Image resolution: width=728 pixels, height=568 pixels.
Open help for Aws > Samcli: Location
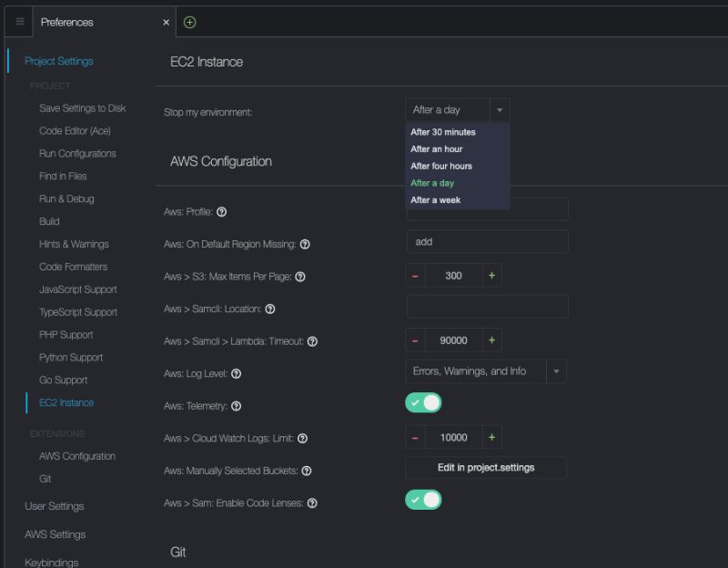271,309
